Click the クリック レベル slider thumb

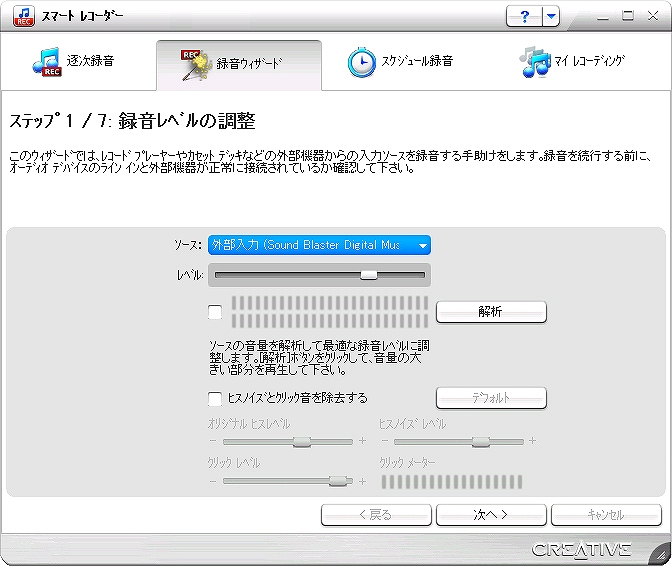338,481
